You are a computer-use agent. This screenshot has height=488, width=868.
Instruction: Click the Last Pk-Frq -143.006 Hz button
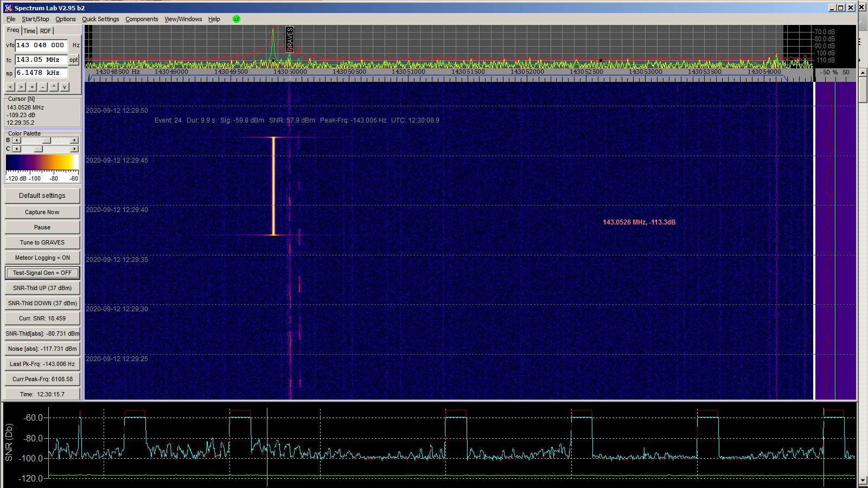42,364
